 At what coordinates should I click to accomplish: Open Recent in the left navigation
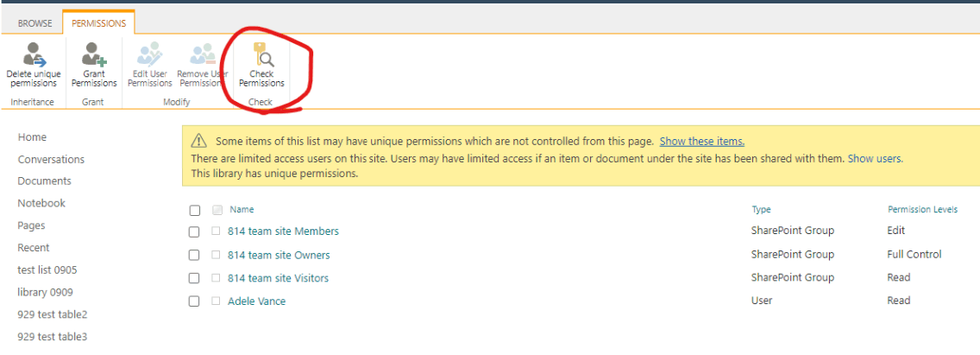click(x=34, y=248)
